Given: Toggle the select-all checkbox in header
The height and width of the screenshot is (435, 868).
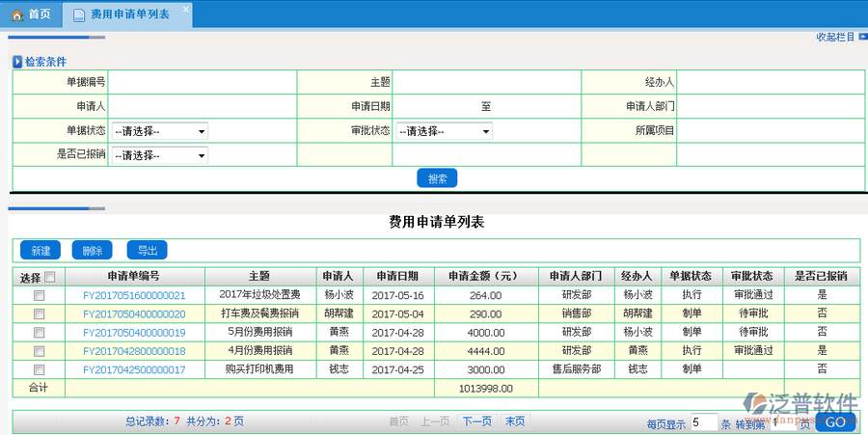Looking at the screenshot, I should coord(49,277).
